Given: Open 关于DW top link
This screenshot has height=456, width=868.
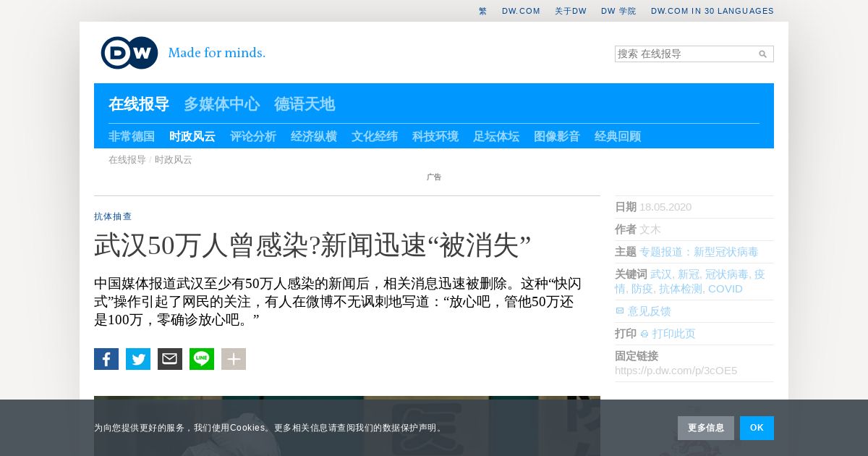Looking at the screenshot, I should (x=571, y=12).
